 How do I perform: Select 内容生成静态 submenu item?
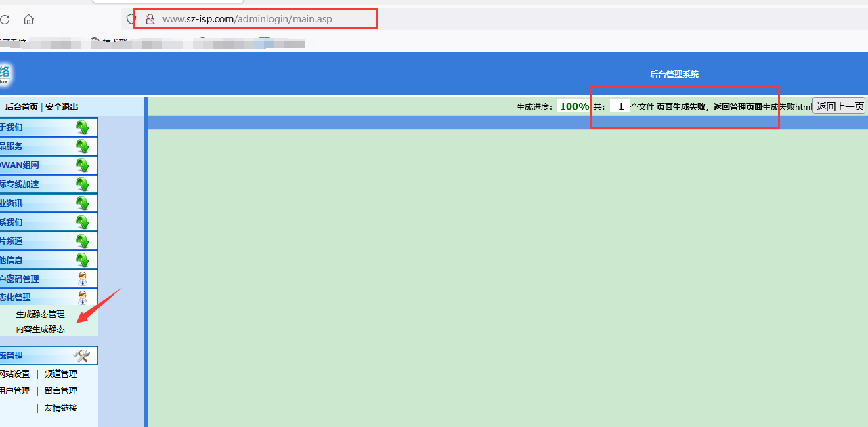point(40,329)
